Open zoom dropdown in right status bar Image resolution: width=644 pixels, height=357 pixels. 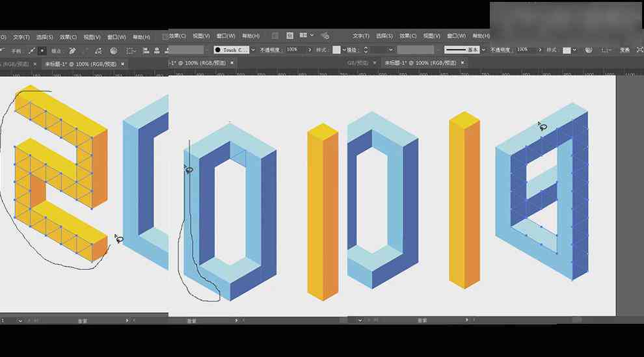point(360,320)
